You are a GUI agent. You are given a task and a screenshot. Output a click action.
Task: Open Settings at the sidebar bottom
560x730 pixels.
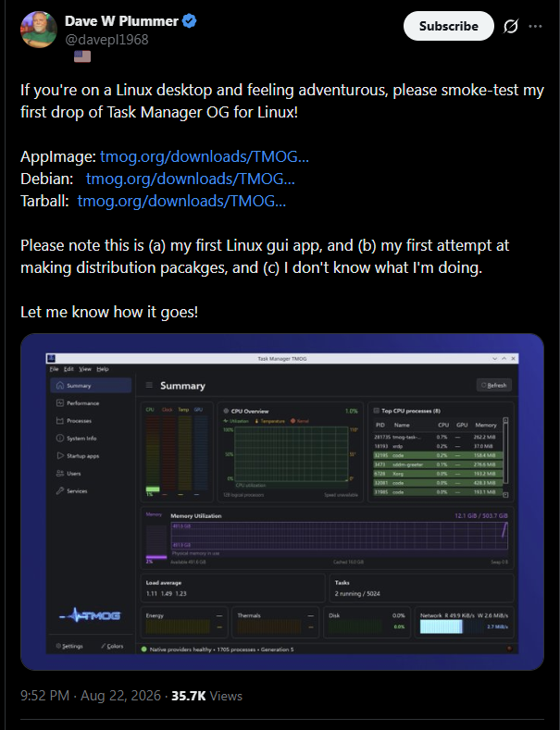69,646
